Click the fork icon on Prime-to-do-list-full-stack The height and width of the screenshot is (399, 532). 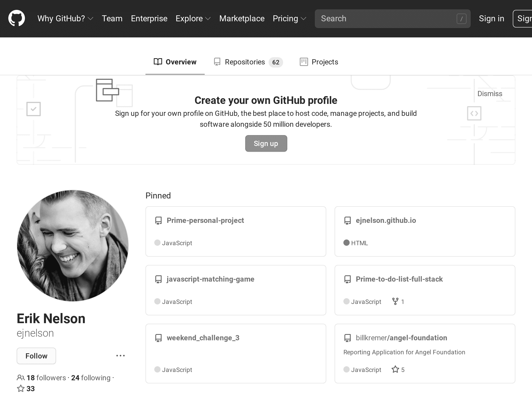coord(395,301)
